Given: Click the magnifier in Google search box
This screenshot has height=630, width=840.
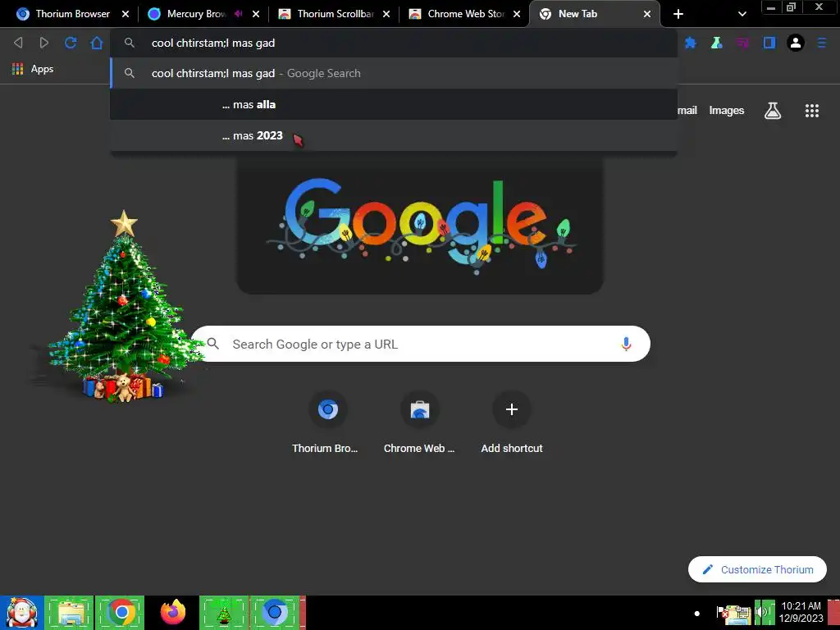Looking at the screenshot, I should click(213, 344).
